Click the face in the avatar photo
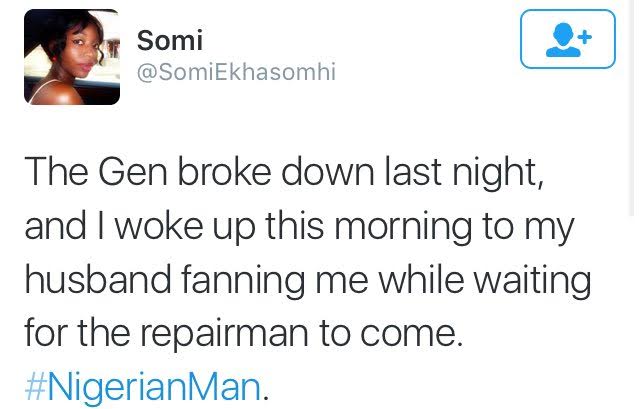Viewport: 639px width, 409px height. click(x=82, y=52)
